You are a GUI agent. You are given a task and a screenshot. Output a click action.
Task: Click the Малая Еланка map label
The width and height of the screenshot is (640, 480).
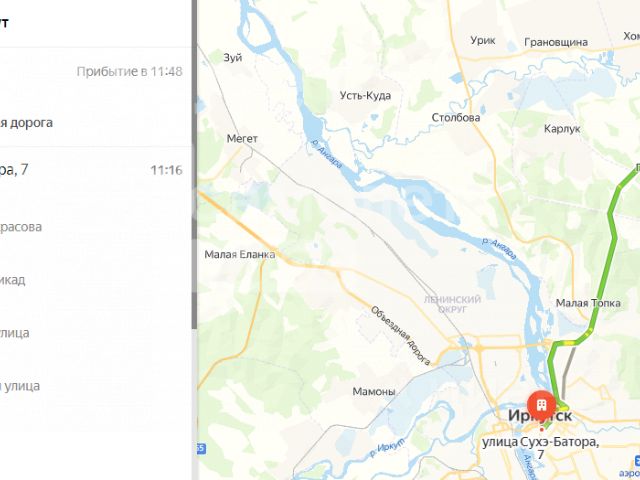(x=240, y=254)
